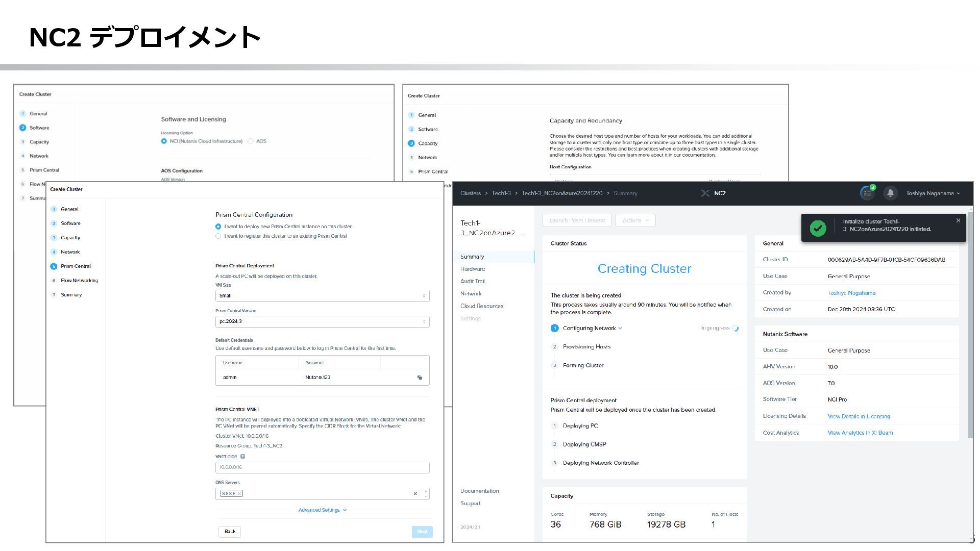Open the Summary sidebar item in NC2
Image resolution: width=980 pixels, height=551 pixels.
[x=472, y=257]
